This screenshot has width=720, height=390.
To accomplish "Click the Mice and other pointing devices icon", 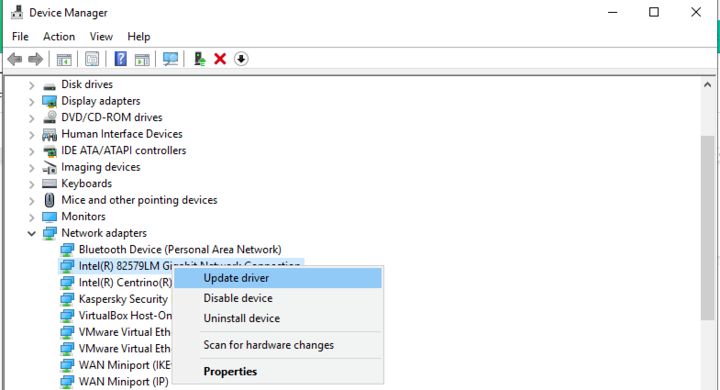I will tap(50, 200).
